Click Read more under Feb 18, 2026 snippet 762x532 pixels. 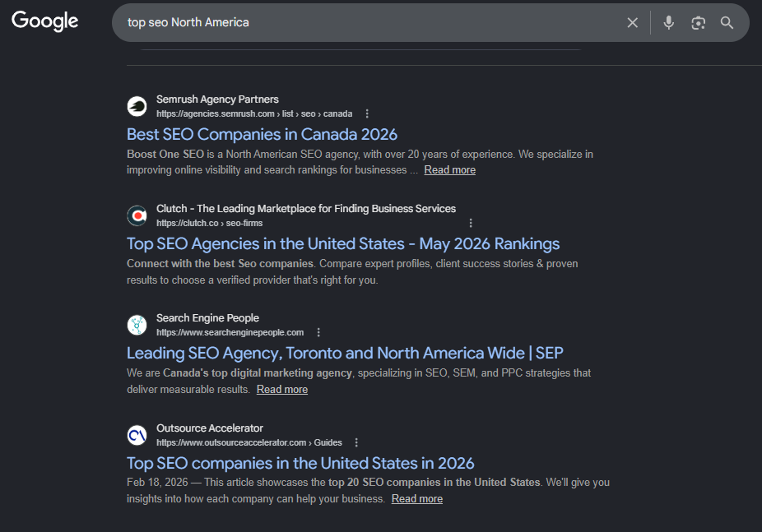(417, 499)
